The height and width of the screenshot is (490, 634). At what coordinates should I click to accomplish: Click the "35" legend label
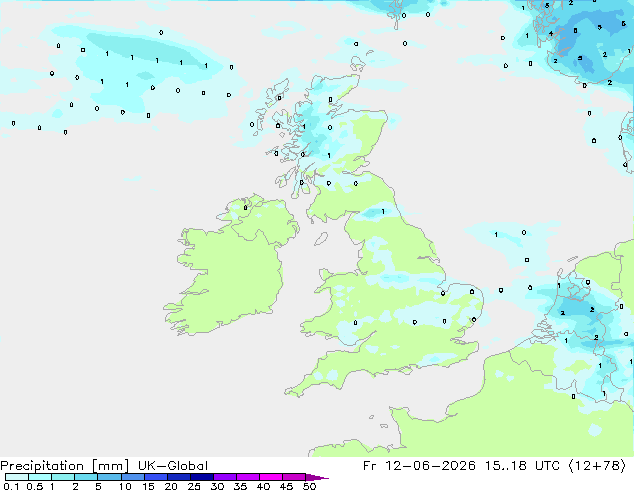point(240,486)
